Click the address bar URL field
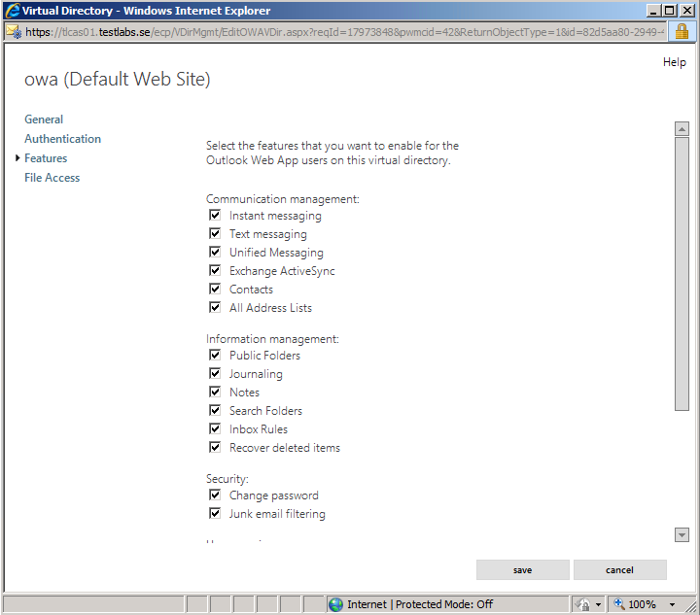Image resolution: width=700 pixels, height=615 pixels. pos(344,32)
